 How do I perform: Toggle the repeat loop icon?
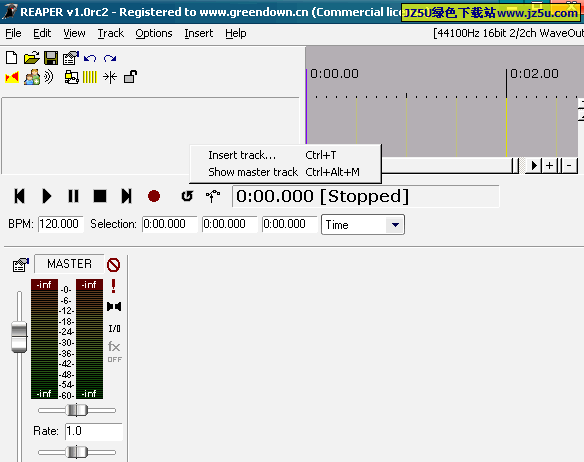click(187, 196)
